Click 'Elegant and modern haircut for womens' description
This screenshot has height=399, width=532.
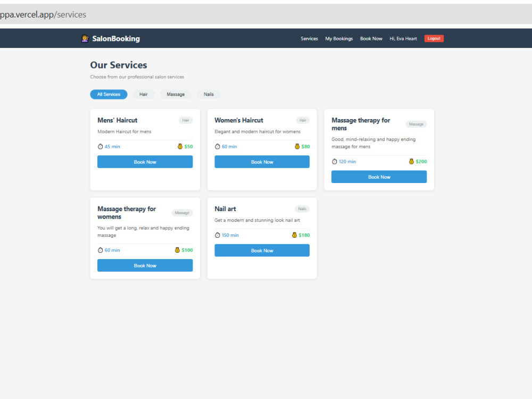[x=257, y=131]
